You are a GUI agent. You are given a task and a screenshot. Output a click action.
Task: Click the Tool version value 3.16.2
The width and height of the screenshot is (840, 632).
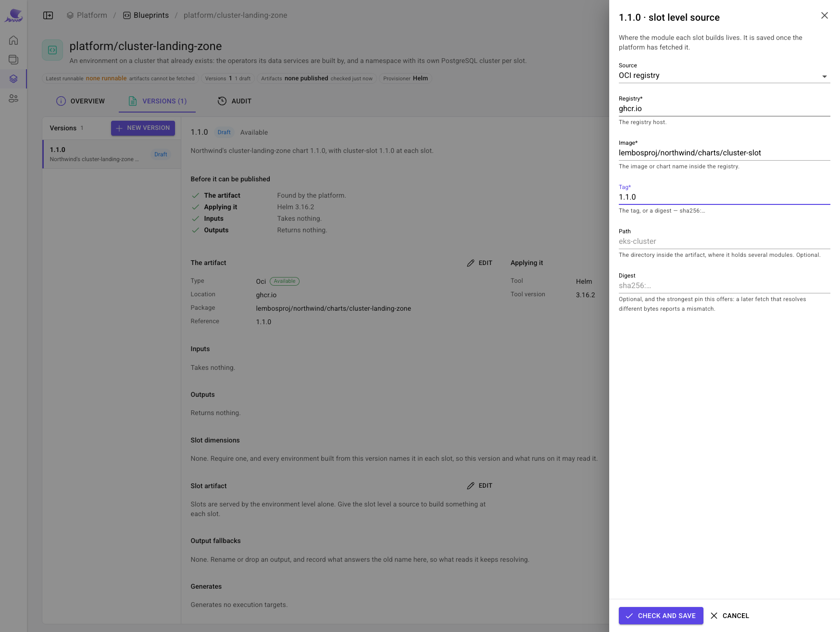click(x=585, y=295)
